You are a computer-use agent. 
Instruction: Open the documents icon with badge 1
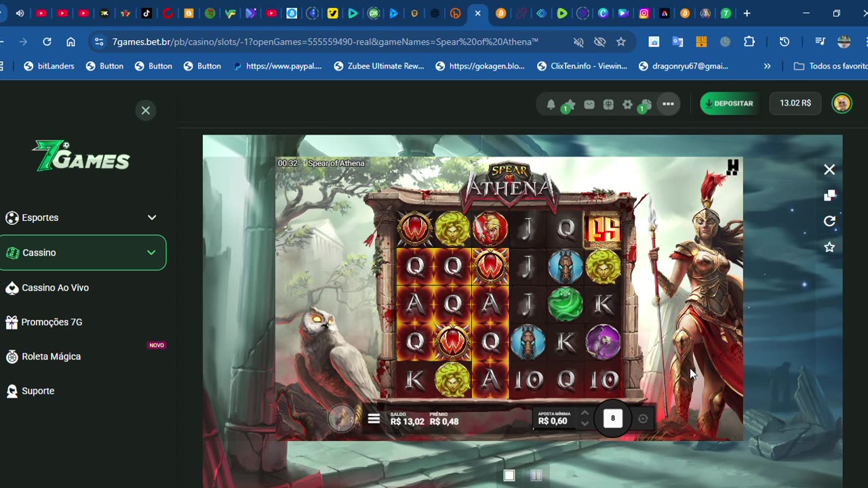(645, 105)
